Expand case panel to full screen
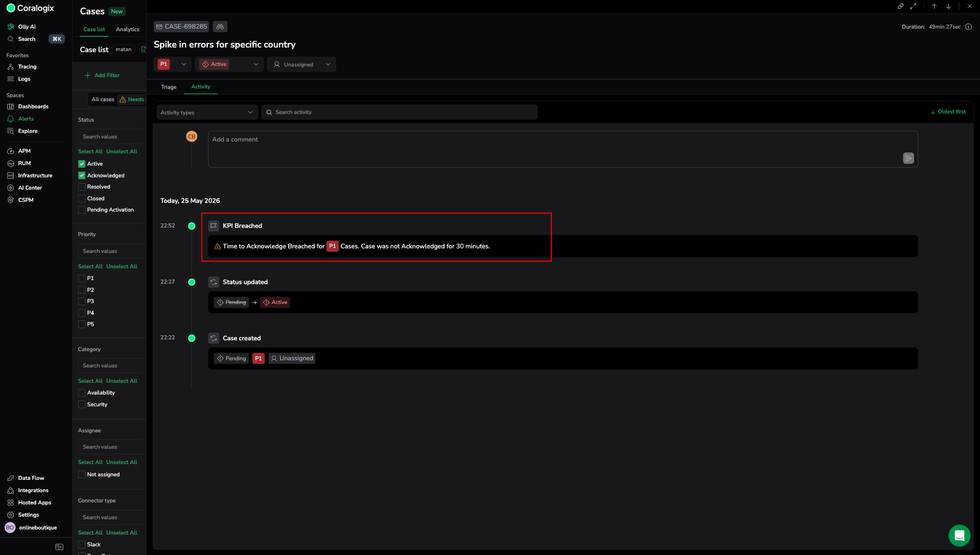 click(913, 6)
